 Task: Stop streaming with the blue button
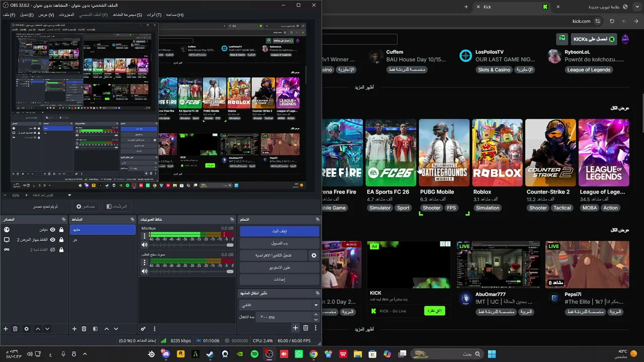[279, 231]
